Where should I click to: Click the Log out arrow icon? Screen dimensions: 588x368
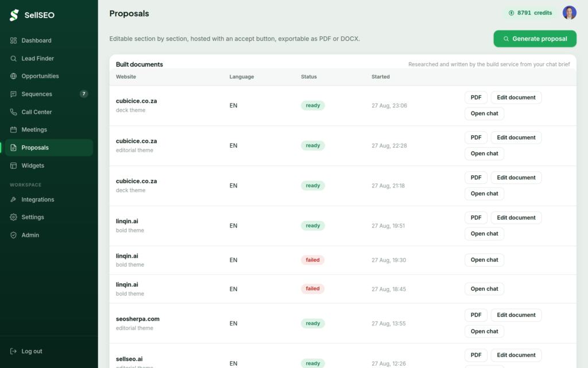(14, 351)
